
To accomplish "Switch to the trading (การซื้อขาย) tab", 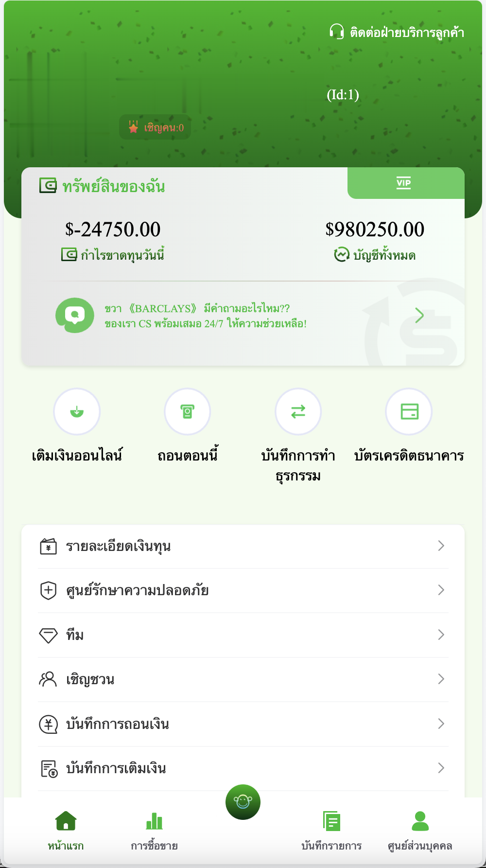I will pos(154,829).
